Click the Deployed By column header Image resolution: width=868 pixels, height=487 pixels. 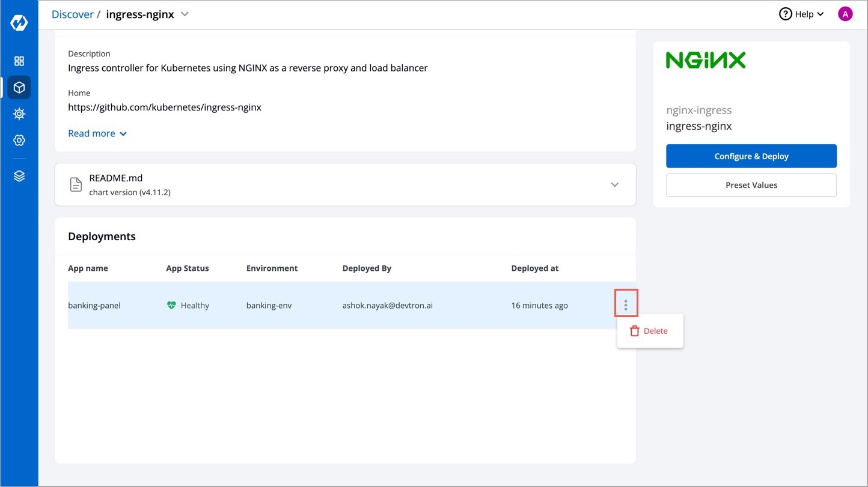click(x=367, y=268)
